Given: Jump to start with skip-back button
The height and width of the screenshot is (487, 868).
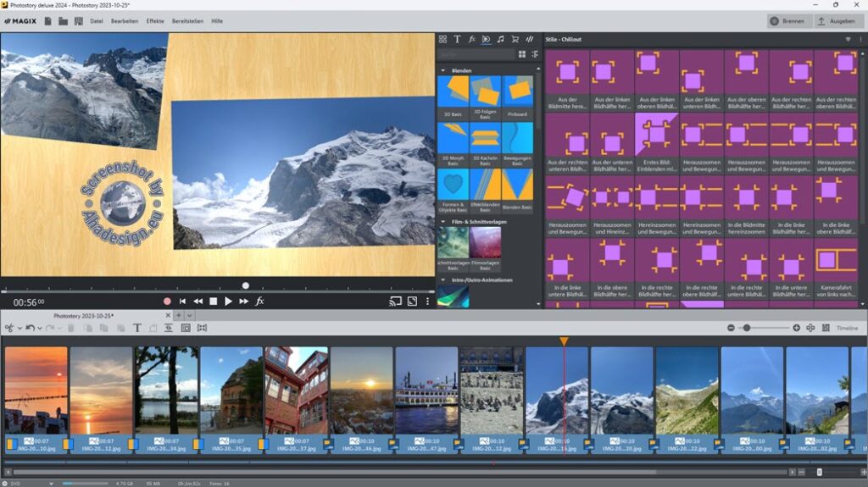Looking at the screenshot, I should pos(183,302).
